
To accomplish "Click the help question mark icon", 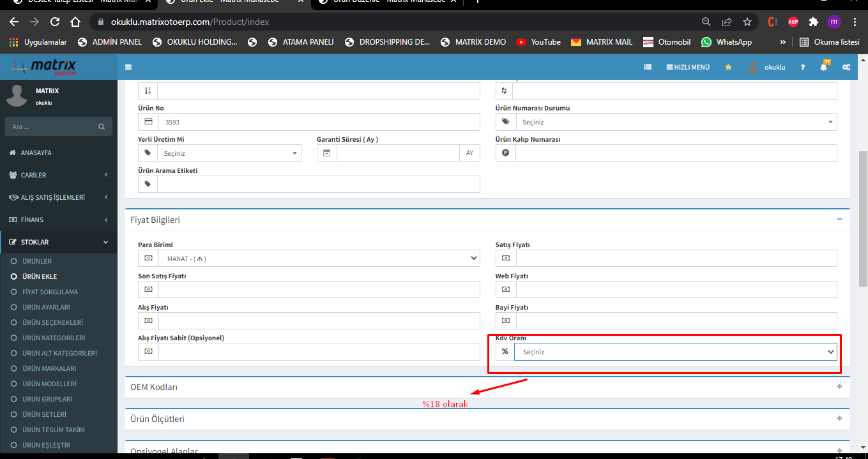I will (803, 67).
